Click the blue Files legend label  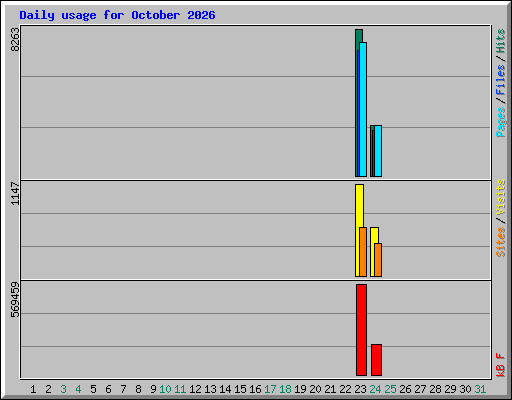[x=501, y=80]
